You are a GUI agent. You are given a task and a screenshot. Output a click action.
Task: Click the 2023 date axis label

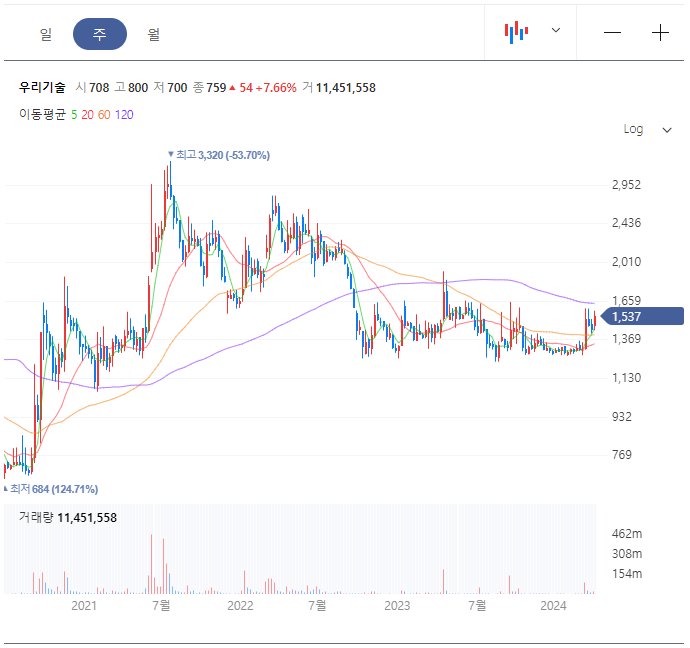pyautogui.click(x=397, y=606)
